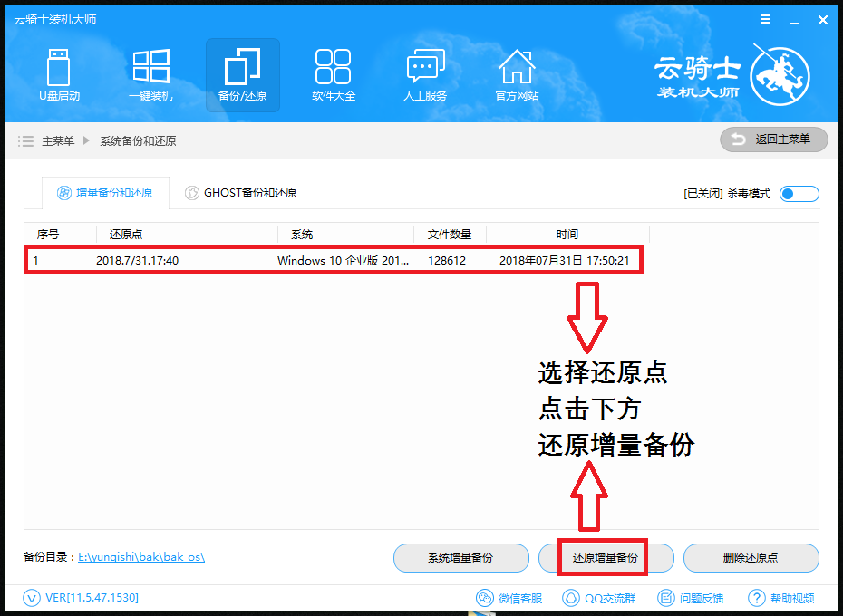
Task: Open 软件大全 software collection
Action: (x=334, y=75)
